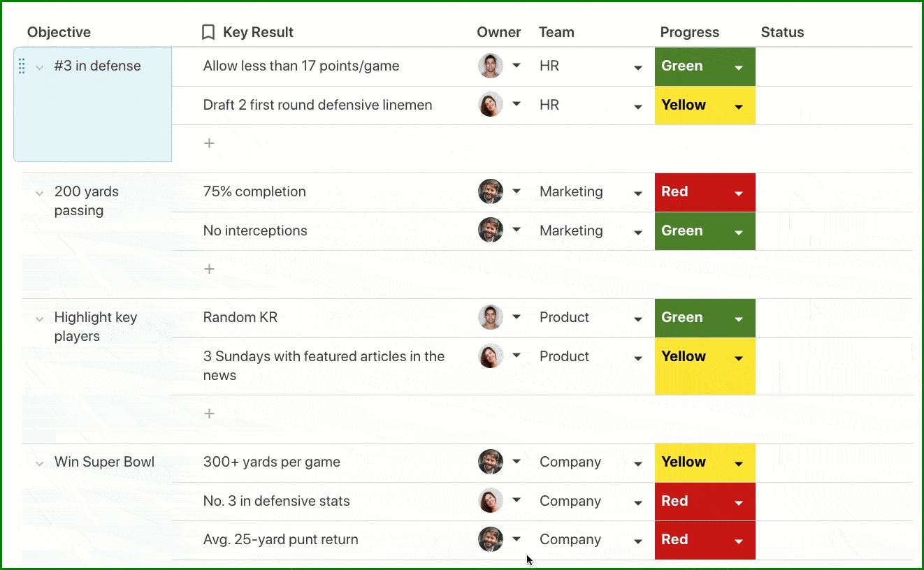Click the Progress column header
924x570 pixels.
click(x=689, y=32)
